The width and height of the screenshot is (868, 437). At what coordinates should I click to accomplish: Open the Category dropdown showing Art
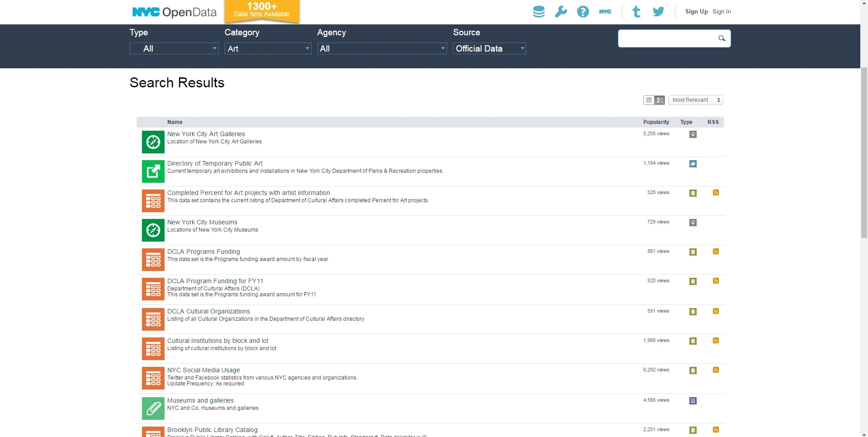pos(268,48)
